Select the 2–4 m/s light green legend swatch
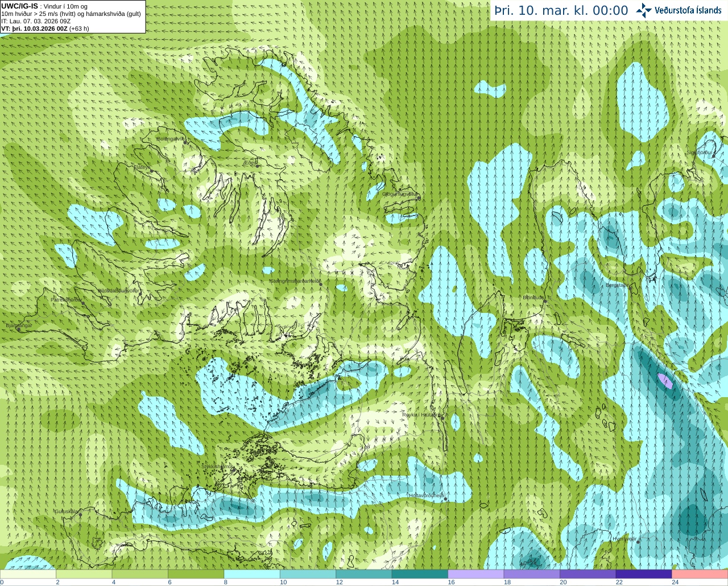Screen dimensions: 728x586 point(84,574)
